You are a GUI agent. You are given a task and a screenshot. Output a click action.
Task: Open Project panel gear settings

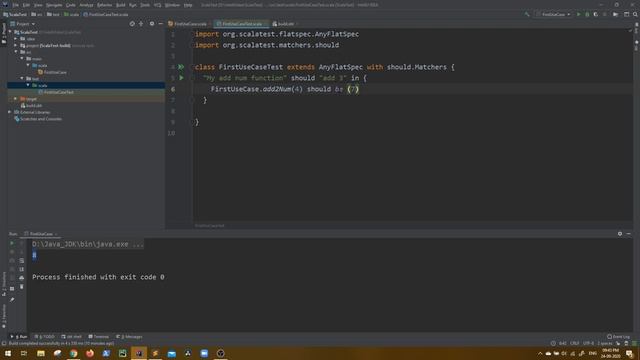click(152, 24)
